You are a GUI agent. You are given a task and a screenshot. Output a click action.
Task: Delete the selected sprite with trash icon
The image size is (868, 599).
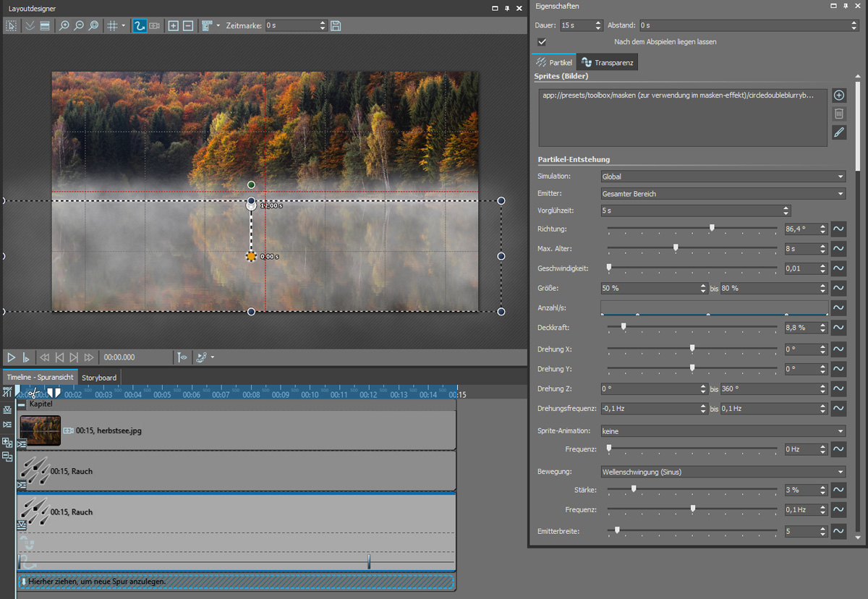click(x=839, y=114)
